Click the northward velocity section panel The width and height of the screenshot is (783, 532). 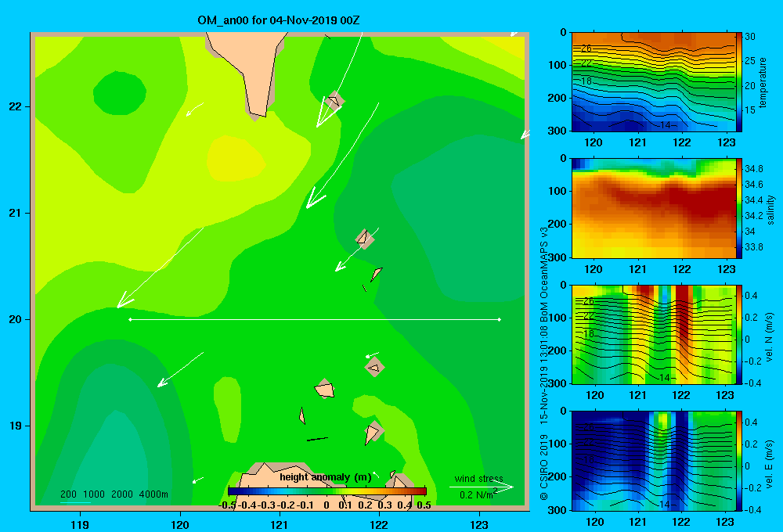pos(653,334)
